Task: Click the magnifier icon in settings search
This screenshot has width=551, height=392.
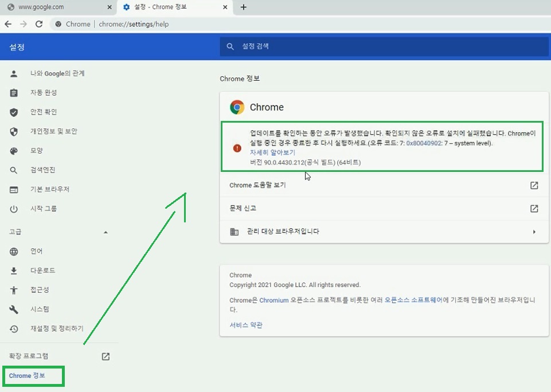Action: pyautogui.click(x=230, y=46)
